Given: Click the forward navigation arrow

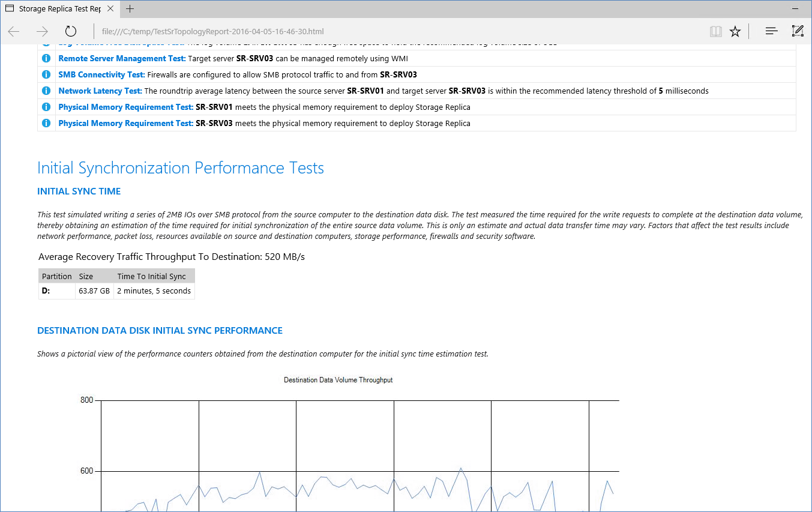Looking at the screenshot, I should coord(41,31).
